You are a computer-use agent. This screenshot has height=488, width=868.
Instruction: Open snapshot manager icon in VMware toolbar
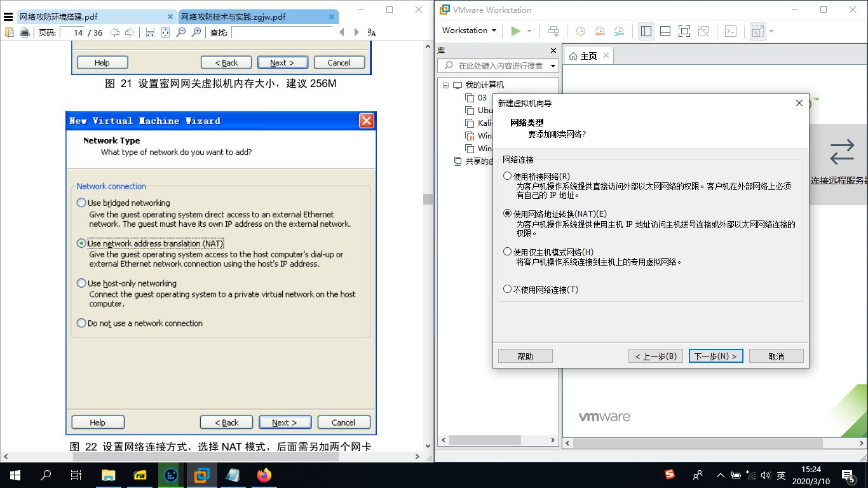pos(620,30)
